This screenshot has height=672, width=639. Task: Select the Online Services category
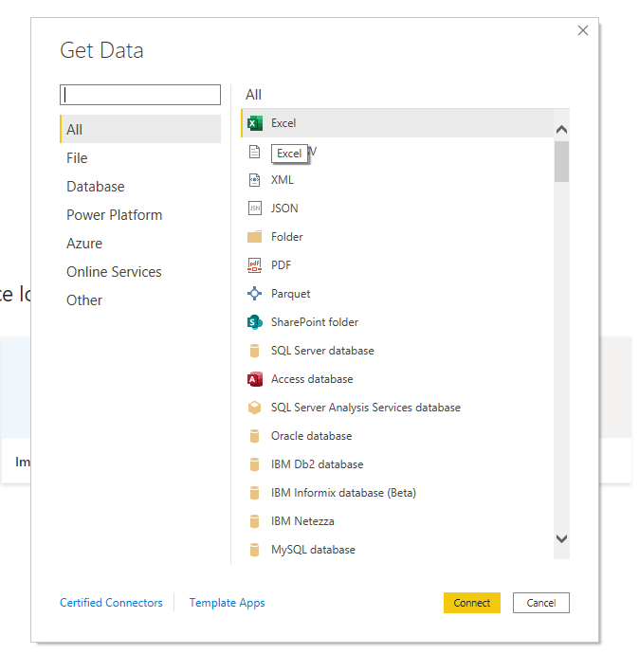tap(140, 272)
